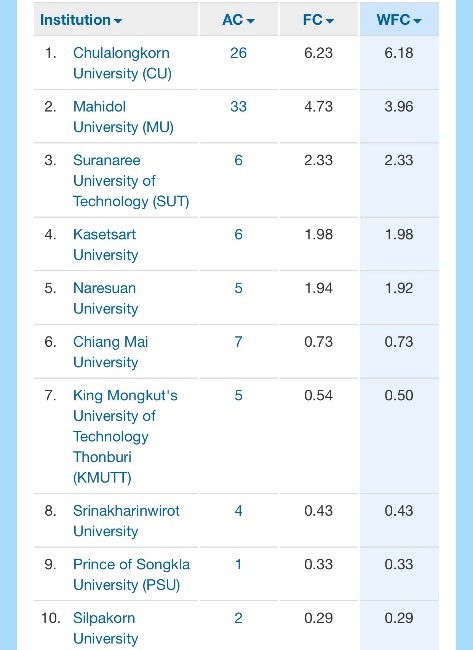The height and width of the screenshot is (650, 473).
Task: Click article count 2 for Silpakorn
Action: pos(238,618)
